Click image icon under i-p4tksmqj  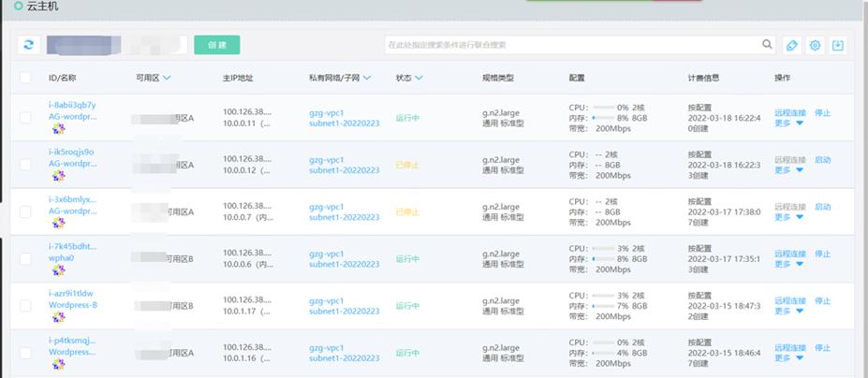tap(59, 364)
